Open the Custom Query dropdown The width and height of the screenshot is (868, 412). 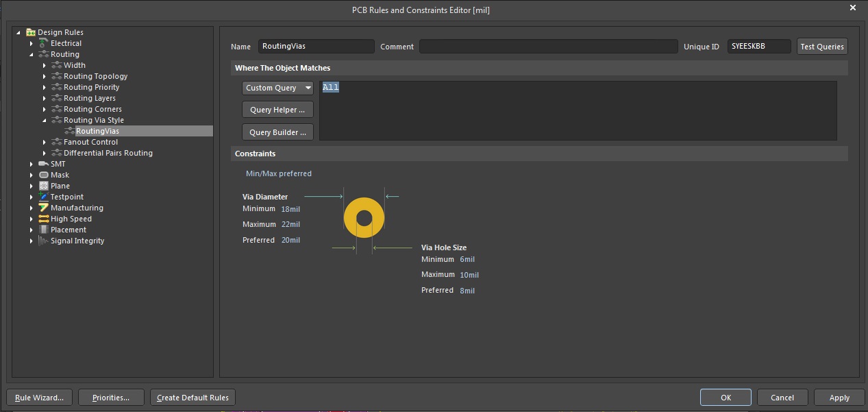[277, 88]
